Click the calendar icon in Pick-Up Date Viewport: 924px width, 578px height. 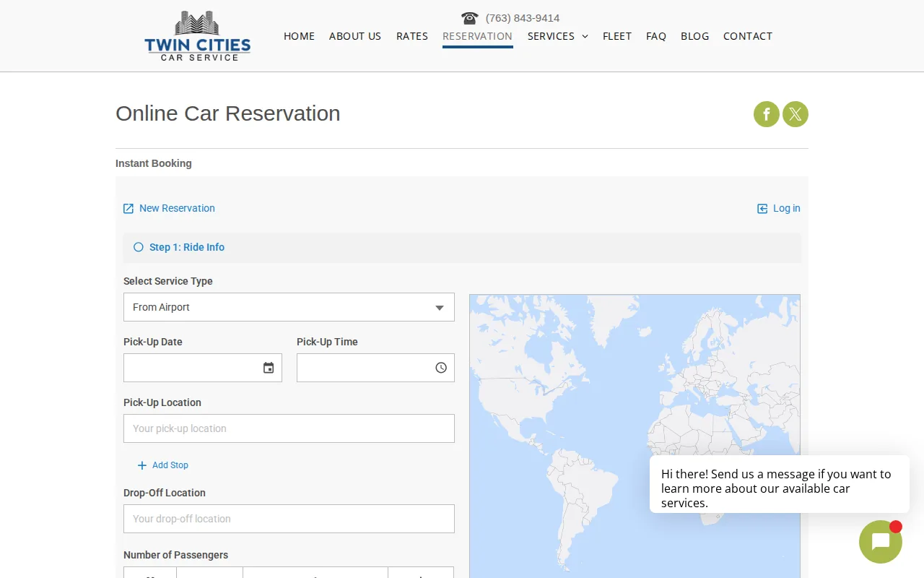coord(269,368)
